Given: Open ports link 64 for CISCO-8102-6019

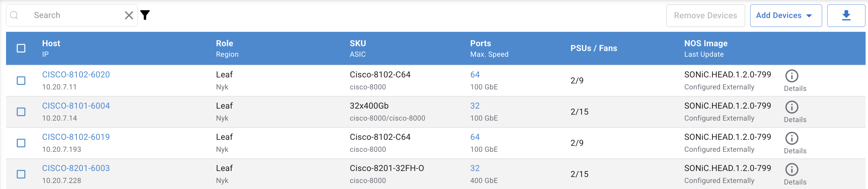Looking at the screenshot, I should pos(475,137).
